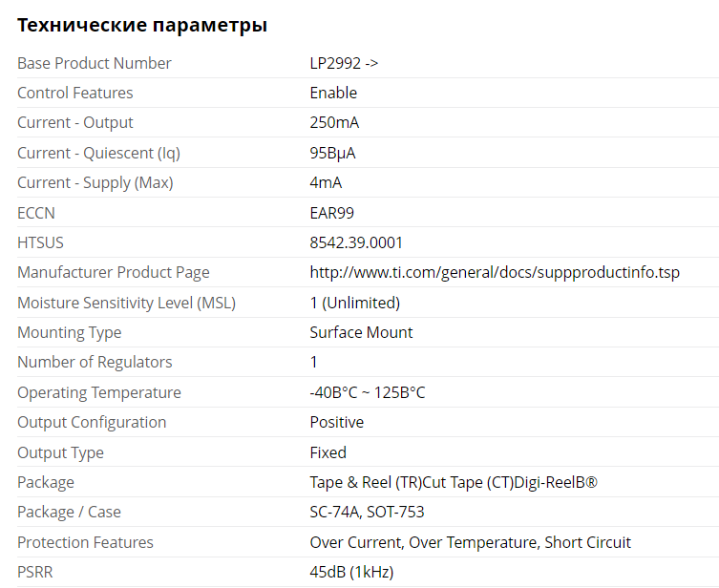Select the Enable value for Control Features
Viewport: 719px width, 588px height.
click(x=333, y=93)
